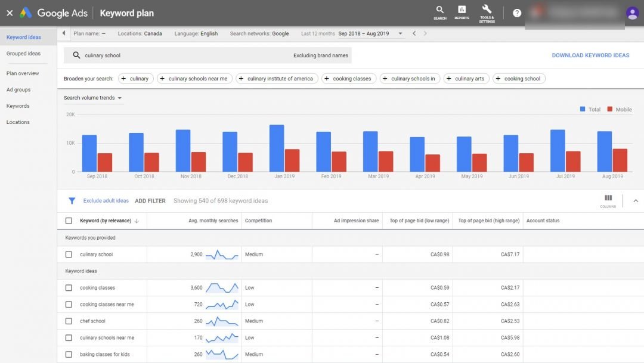Open the Search icon in top bar
Screen dimensions: 644x363
[439, 13]
